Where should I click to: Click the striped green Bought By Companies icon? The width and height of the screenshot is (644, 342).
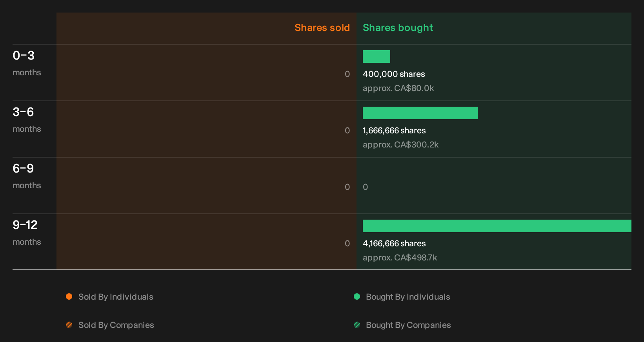(x=357, y=325)
